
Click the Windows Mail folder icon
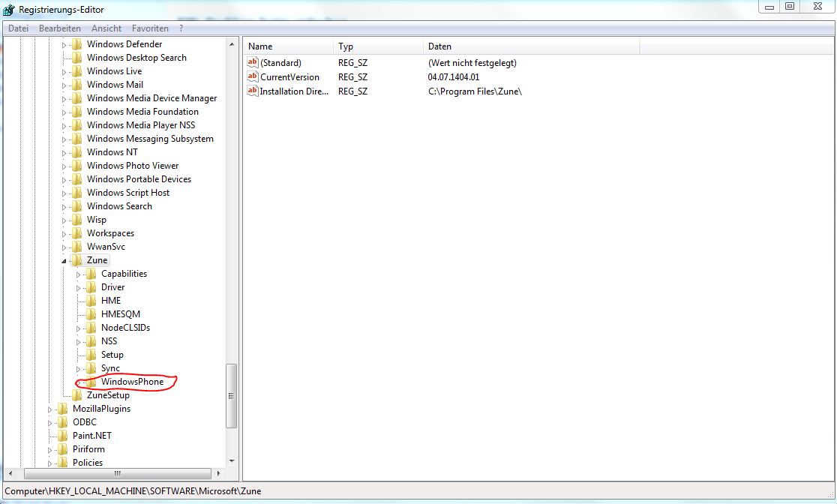tap(76, 84)
